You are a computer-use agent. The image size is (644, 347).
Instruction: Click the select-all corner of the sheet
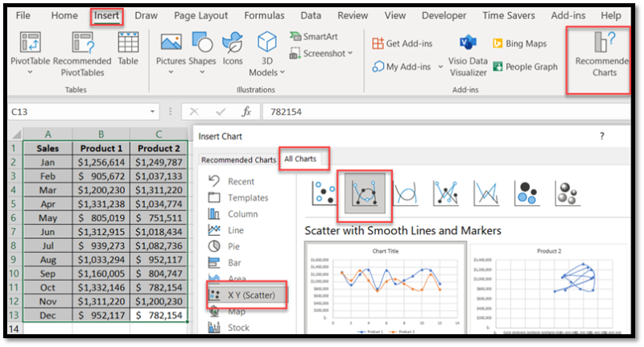[x=16, y=134]
